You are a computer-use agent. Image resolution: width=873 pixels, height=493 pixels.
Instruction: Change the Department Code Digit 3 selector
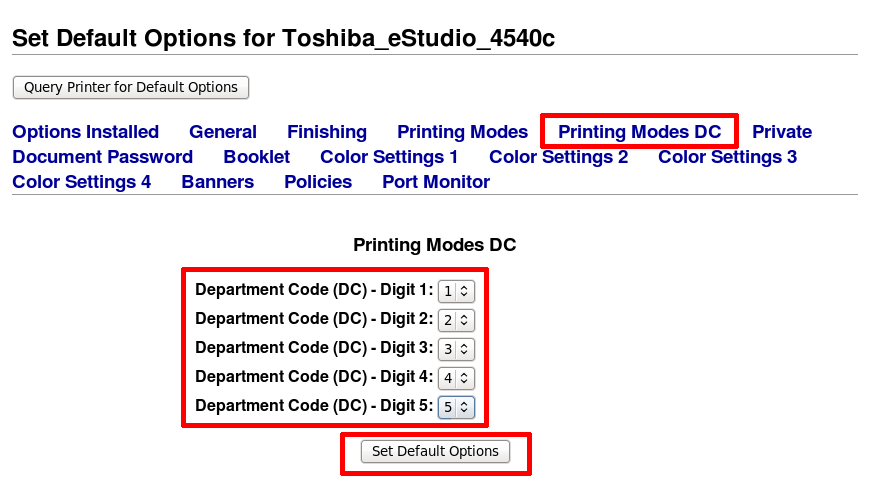click(x=456, y=349)
